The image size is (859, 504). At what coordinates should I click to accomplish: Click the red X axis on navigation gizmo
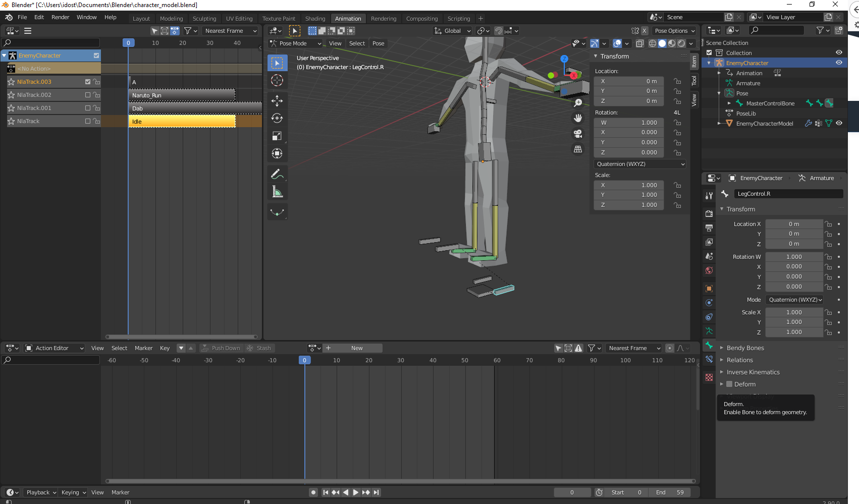coord(574,76)
